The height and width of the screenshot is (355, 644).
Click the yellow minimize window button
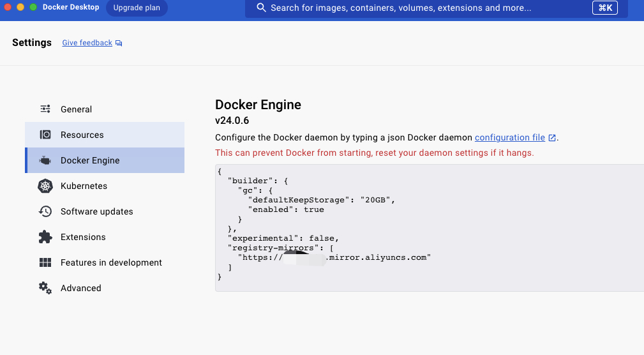coord(20,7)
